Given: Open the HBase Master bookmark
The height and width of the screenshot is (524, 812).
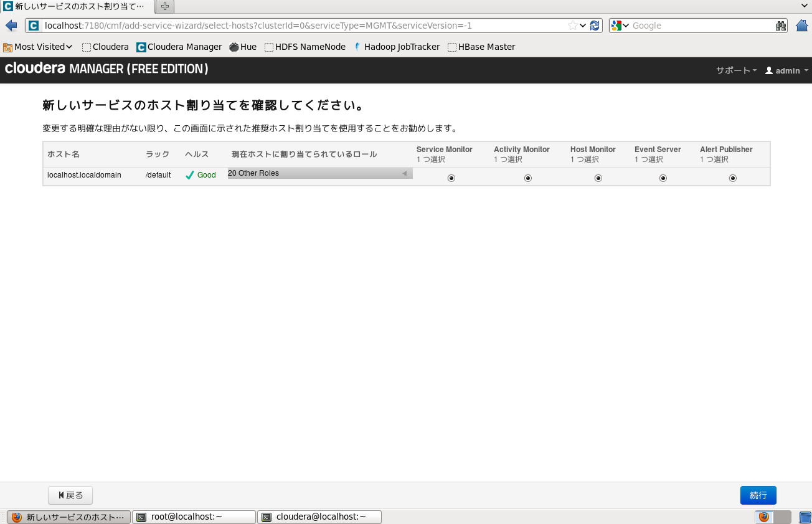Looking at the screenshot, I should coord(481,47).
